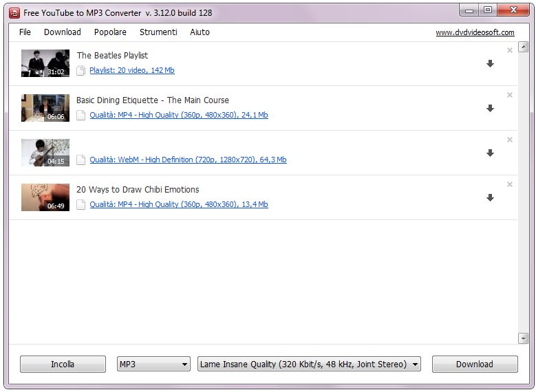Open the Popolare menu
Screen dimensions: 536x392
[110, 32]
